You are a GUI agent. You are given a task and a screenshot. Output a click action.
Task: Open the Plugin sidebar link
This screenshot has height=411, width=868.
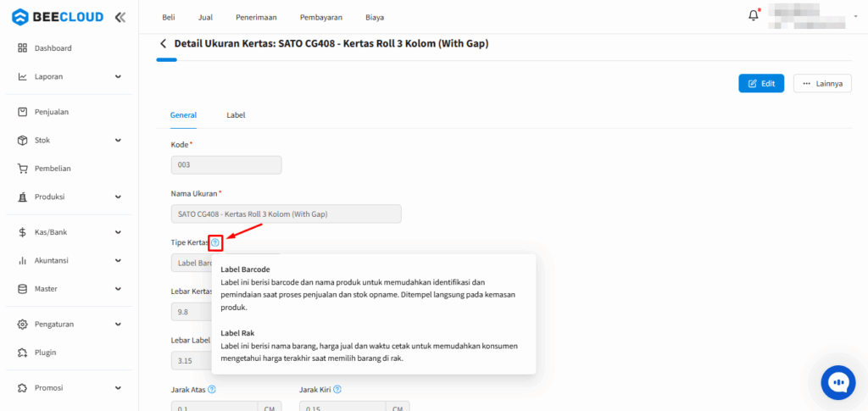[46, 352]
